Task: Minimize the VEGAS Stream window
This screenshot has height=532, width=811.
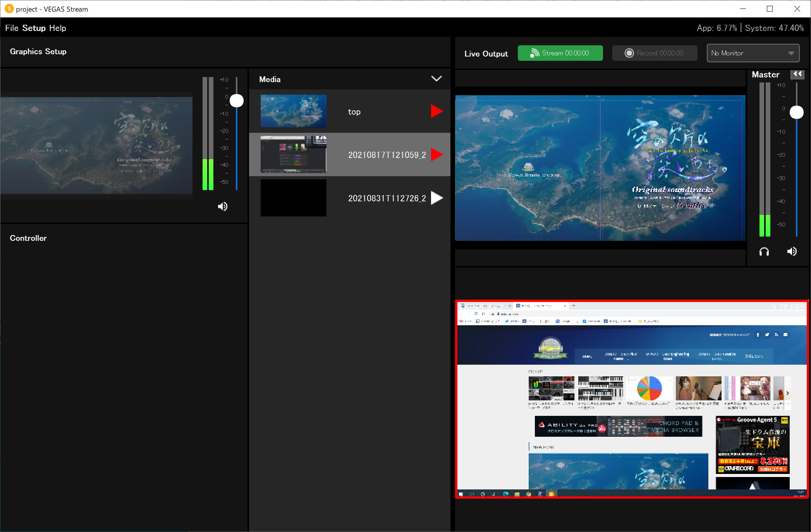Action: tap(743, 9)
